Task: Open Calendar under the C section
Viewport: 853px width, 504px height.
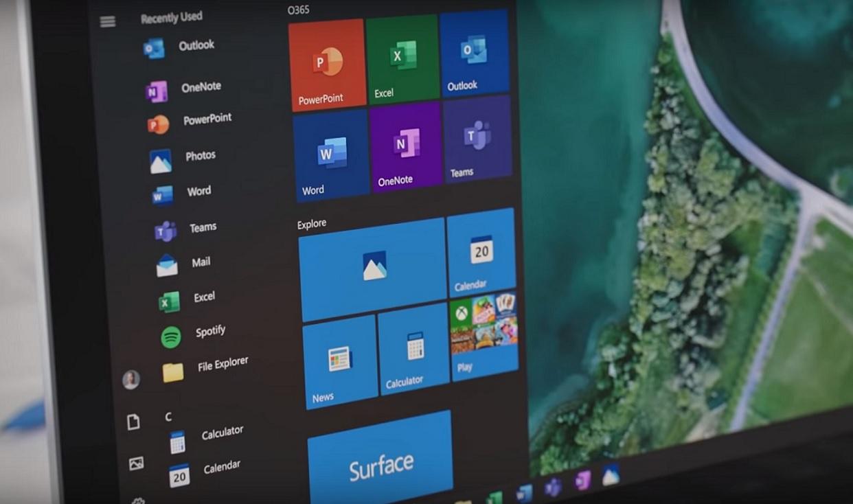Action: tap(205, 472)
